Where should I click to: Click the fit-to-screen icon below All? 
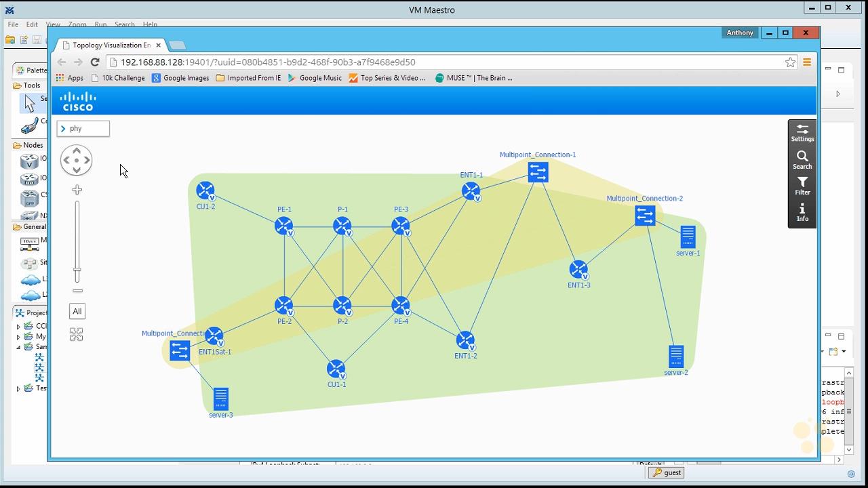pyautogui.click(x=77, y=334)
